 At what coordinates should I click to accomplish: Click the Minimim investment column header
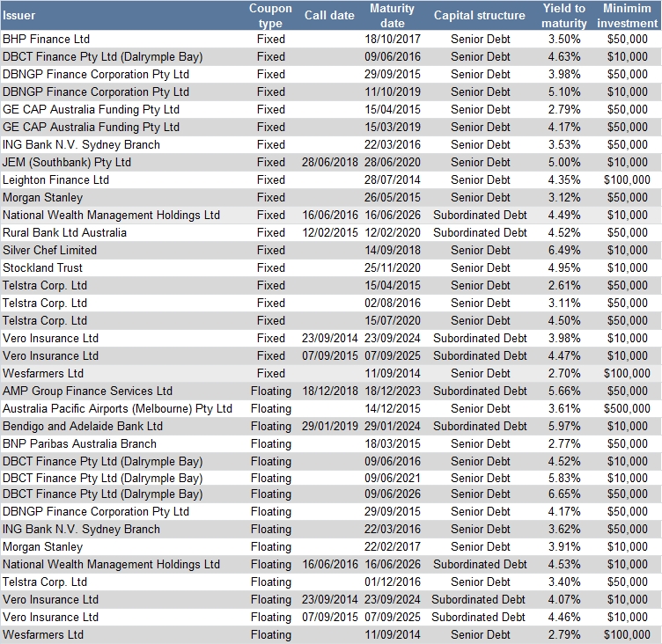point(627,15)
